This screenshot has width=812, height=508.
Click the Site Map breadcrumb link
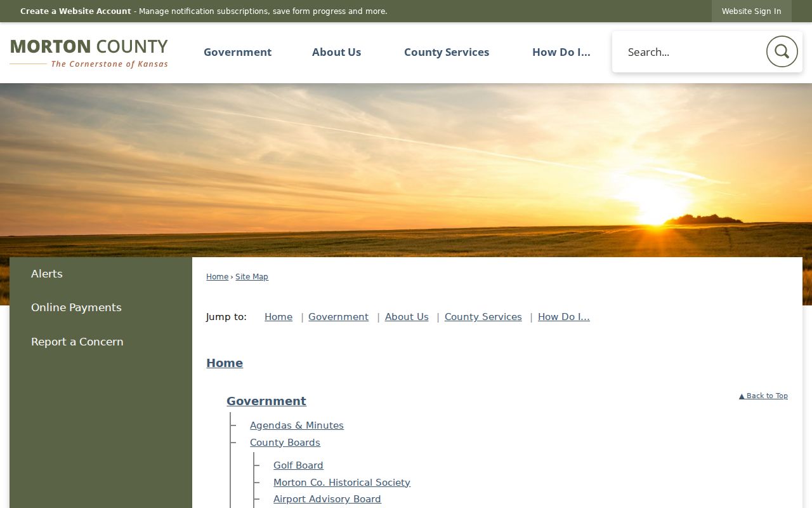[x=252, y=277]
